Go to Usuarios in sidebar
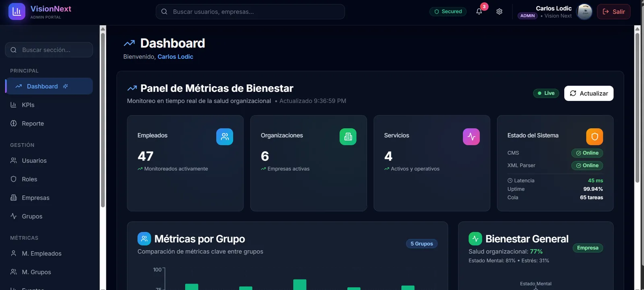The image size is (644, 290). click(x=49, y=160)
